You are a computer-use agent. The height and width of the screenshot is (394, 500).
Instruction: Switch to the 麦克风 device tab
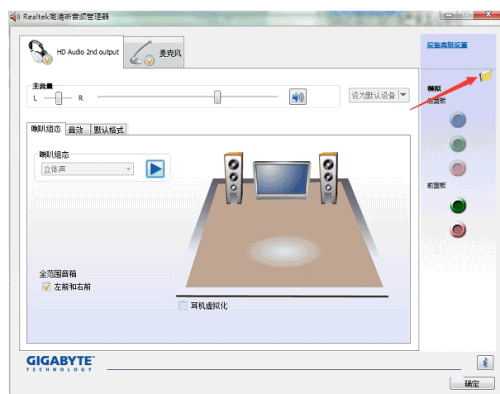(154, 53)
